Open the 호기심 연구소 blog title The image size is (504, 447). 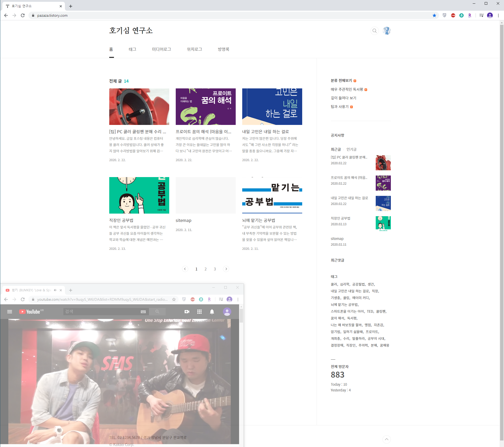131,31
